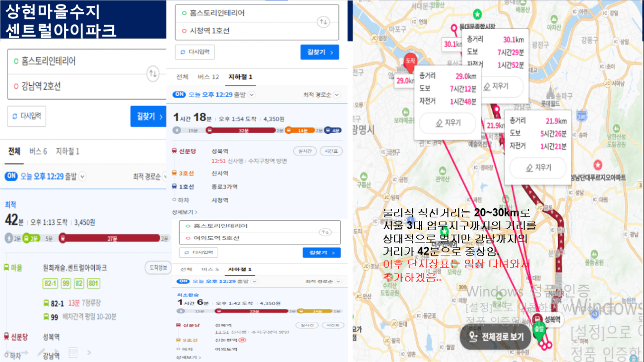Image resolution: width=644 pixels, height=362 pixels.
Task: Click blue 길찾기 button in left panel
Action: (x=148, y=116)
